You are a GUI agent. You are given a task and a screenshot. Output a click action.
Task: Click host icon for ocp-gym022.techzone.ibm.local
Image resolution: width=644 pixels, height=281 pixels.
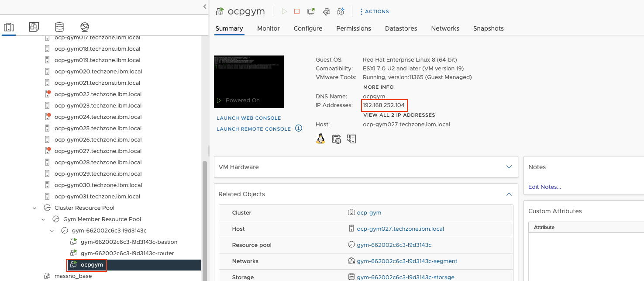click(48, 94)
